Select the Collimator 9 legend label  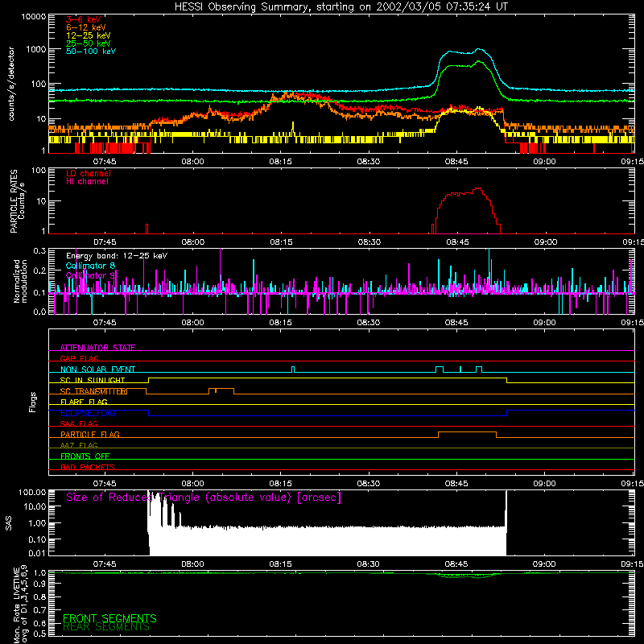click(90, 275)
